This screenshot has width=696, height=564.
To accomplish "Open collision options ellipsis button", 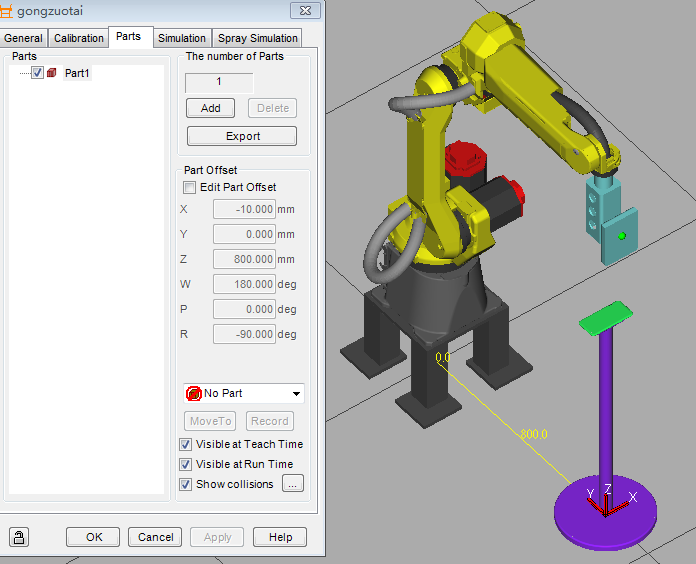I will [x=292, y=484].
